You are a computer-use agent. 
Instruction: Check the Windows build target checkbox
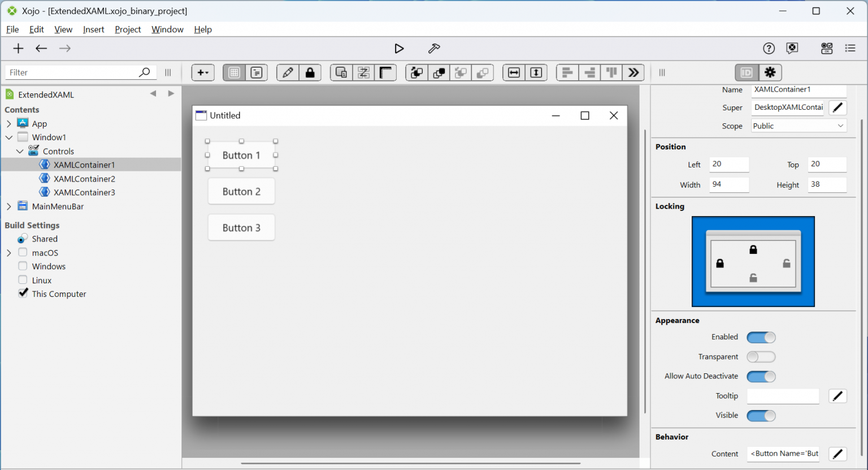(23, 266)
